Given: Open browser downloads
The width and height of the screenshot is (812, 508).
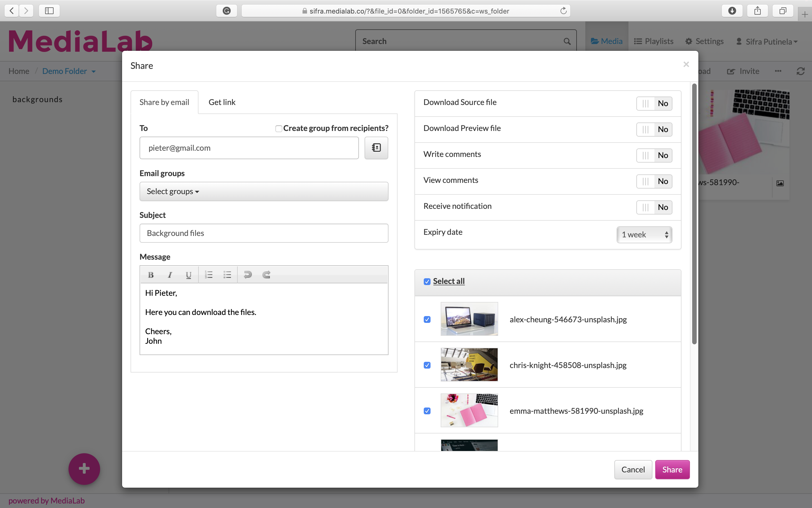Looking at the screenshot, I should [732, 11].
